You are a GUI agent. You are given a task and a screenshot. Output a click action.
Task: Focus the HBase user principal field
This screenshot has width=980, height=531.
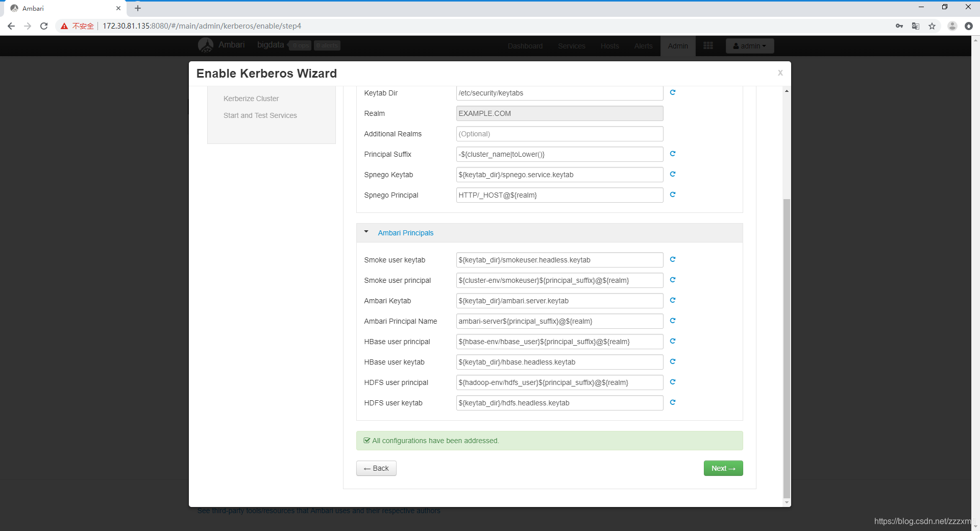coord(559,342)
